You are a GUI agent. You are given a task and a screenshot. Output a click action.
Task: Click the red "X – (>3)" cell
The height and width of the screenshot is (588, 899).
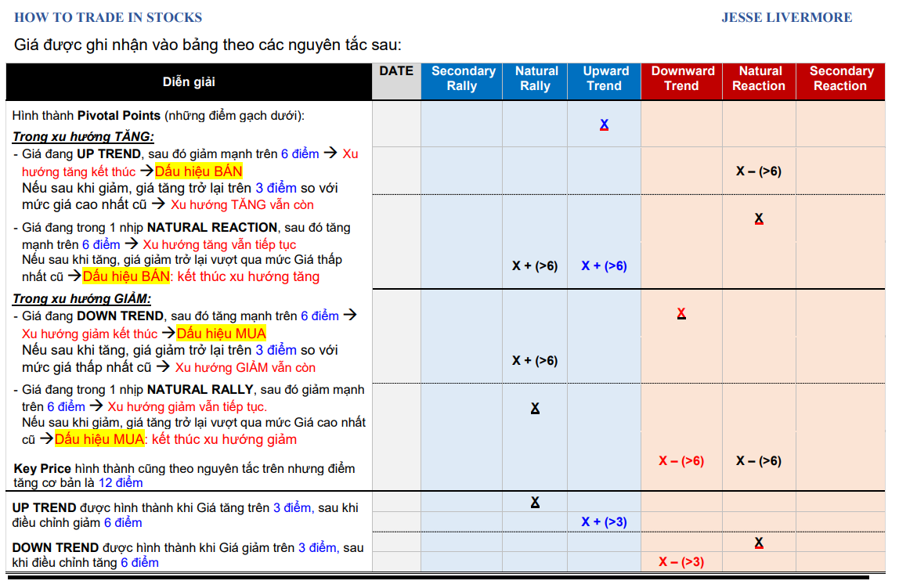[681, 562]
